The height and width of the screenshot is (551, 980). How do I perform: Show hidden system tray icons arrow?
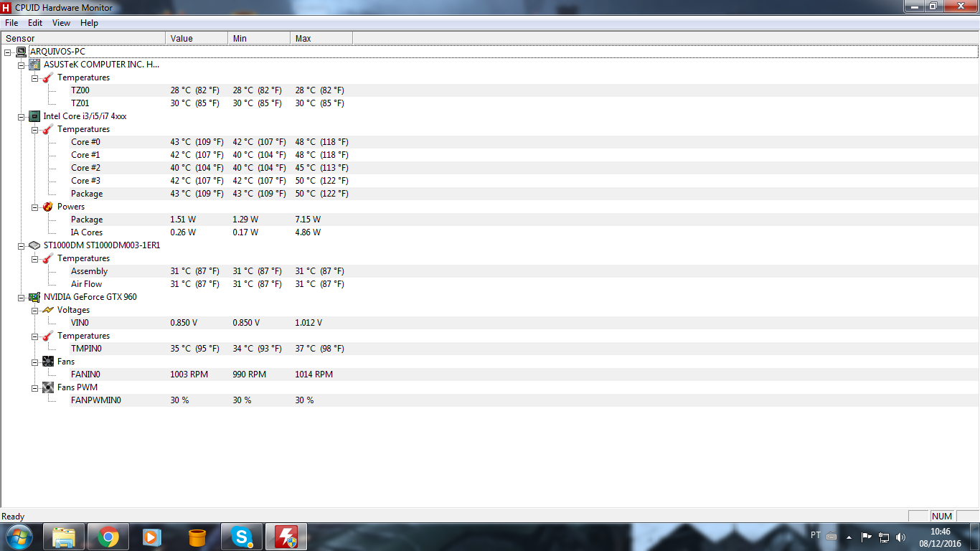849,537
